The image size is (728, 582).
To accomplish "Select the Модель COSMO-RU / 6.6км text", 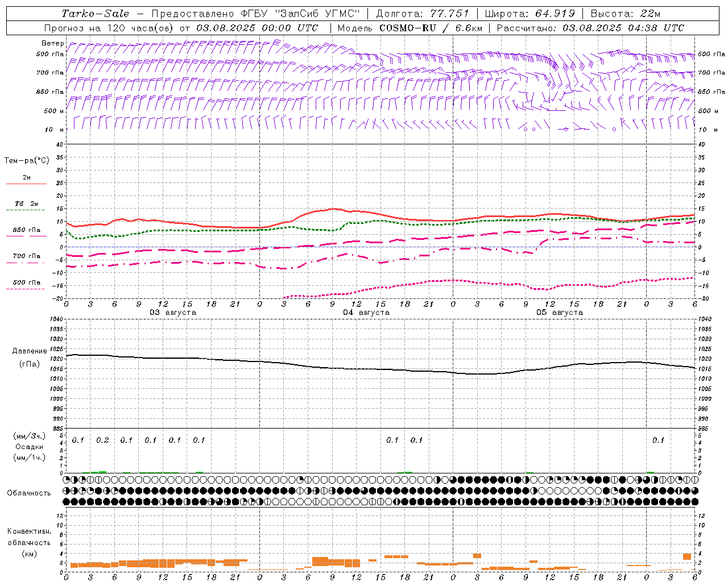I will click(410, 28).
